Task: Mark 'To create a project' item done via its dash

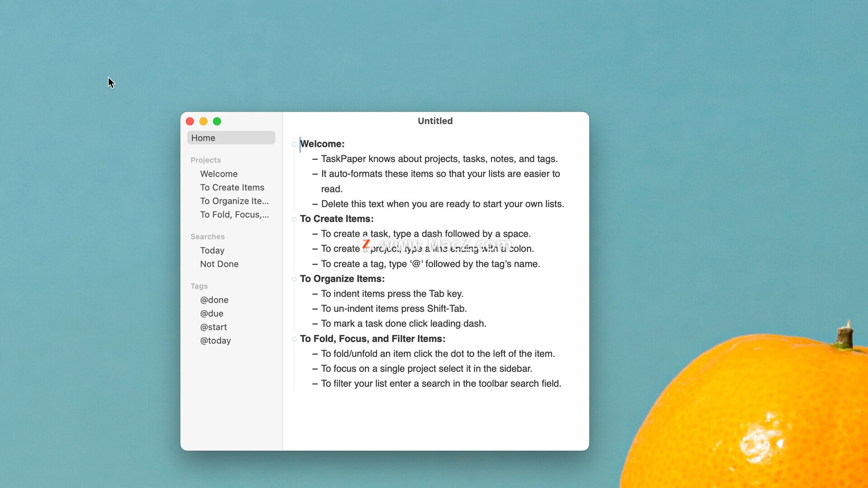Action: [315, 249]
